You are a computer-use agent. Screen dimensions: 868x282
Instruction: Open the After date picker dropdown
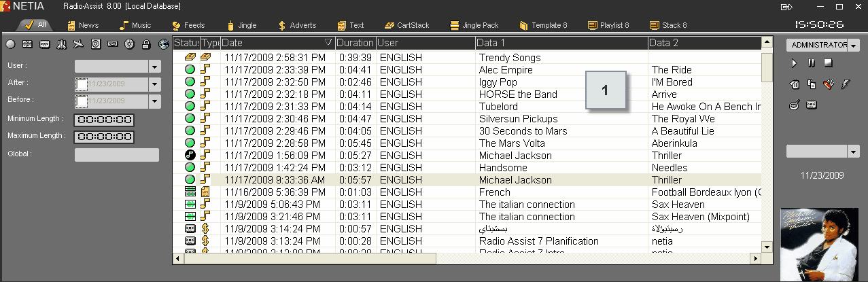(154, 84)
